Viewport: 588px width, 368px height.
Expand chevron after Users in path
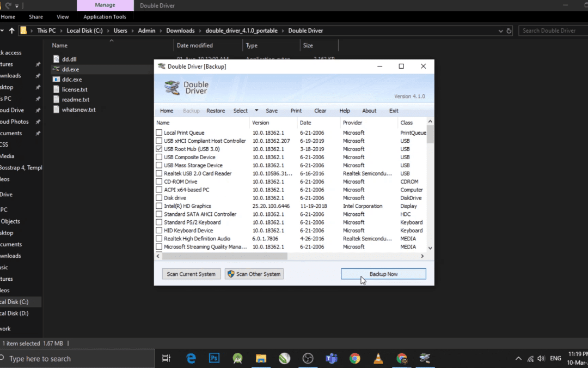(x=133, y=31)
